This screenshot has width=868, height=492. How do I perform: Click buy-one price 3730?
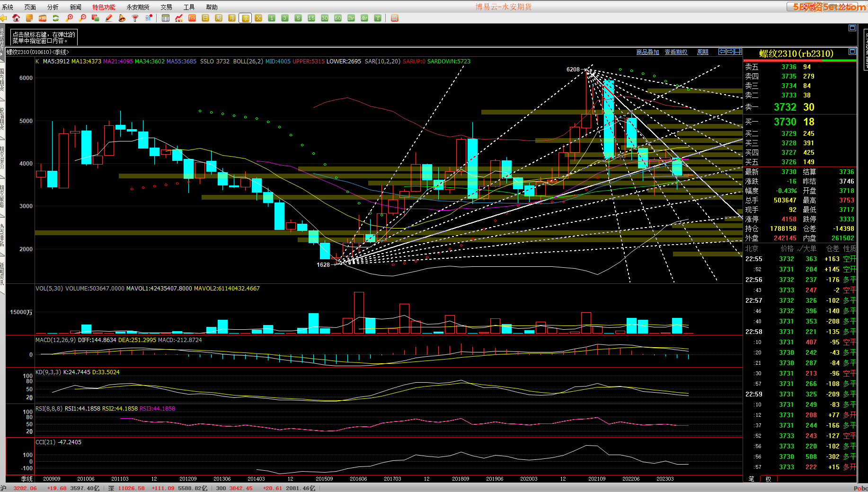[x=785, y=122]
